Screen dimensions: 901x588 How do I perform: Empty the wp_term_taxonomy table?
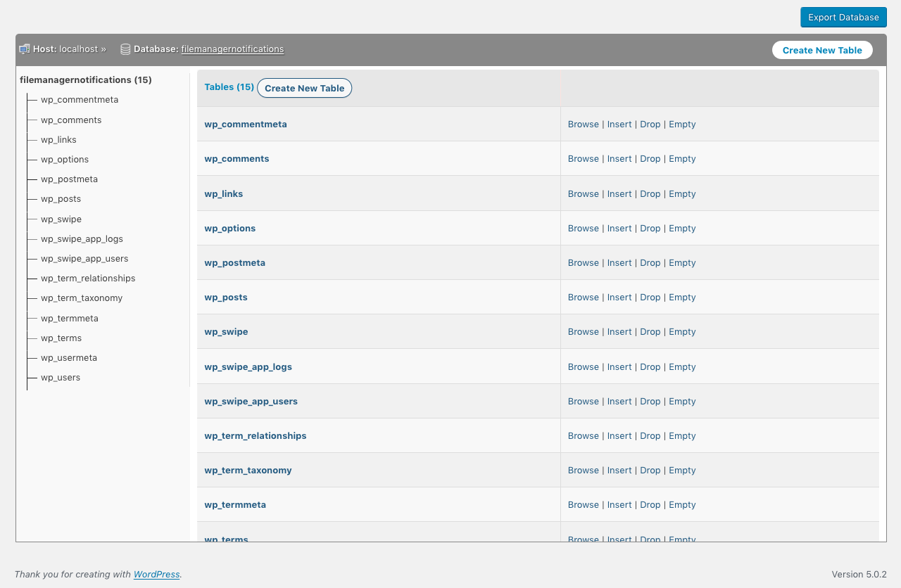[681, 470]
